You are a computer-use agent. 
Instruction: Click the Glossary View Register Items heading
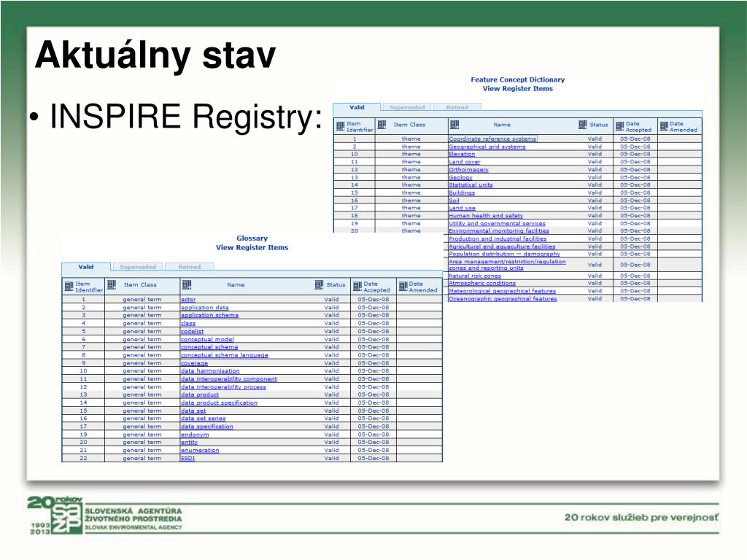252,243
